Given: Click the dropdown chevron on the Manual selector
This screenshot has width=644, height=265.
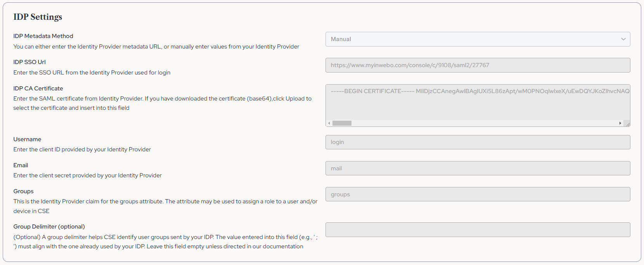Looking at the screenshot, I should pos(624,39).
